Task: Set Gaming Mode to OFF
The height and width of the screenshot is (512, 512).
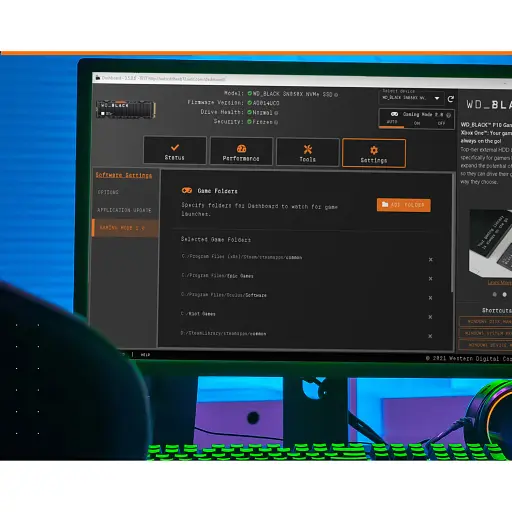Action: 441,123
